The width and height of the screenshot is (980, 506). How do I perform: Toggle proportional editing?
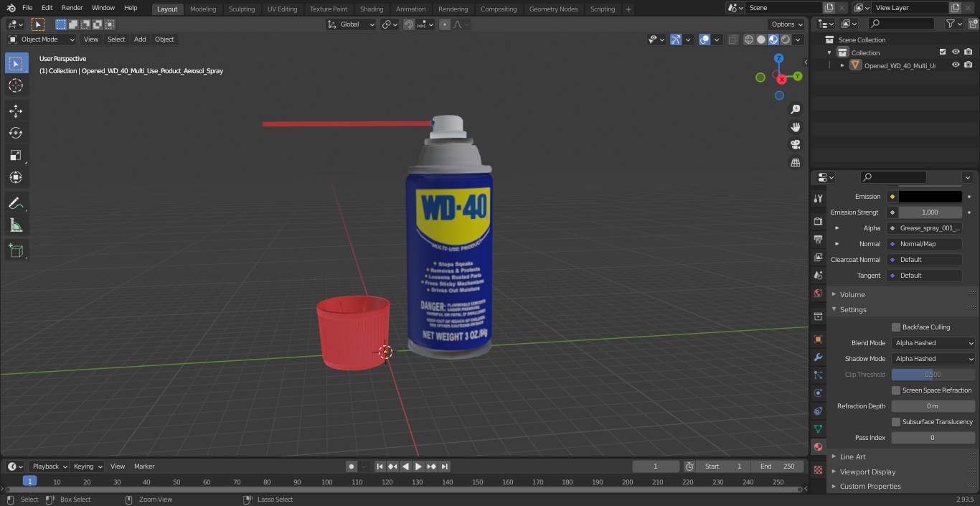[x=445, y=24]
